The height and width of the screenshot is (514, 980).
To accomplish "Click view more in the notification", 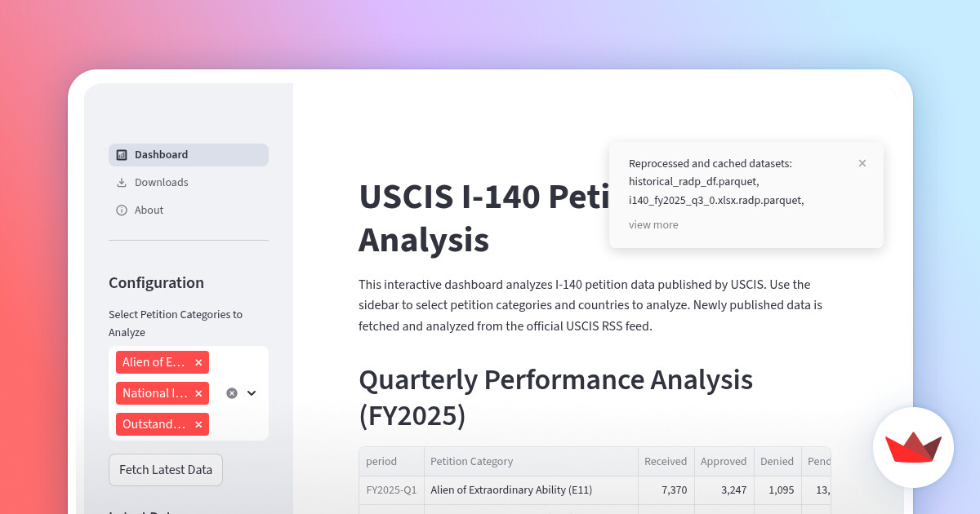I will click(x=653, y=225).
